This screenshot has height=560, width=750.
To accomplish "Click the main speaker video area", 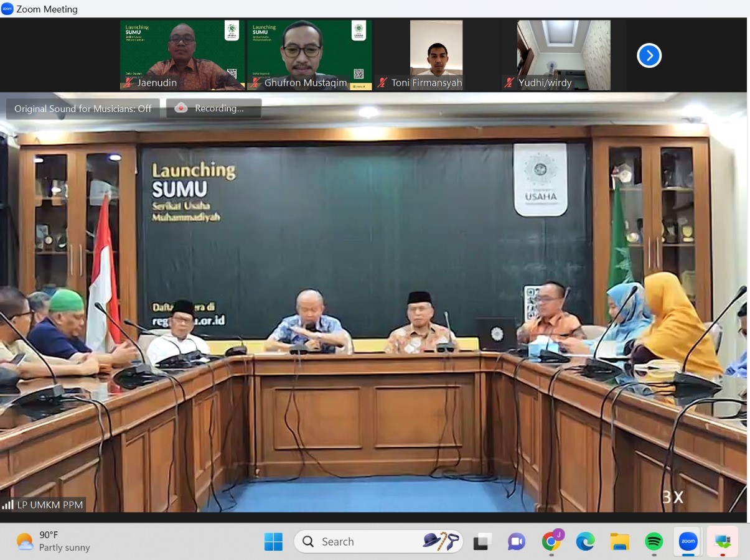I will (x=373, y=302).
